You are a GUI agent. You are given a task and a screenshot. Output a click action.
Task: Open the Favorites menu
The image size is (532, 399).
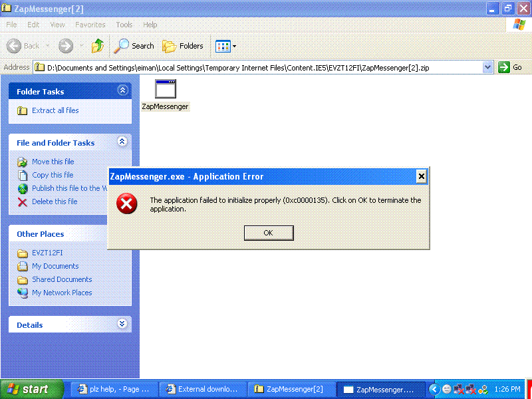(x=90, y=25)
